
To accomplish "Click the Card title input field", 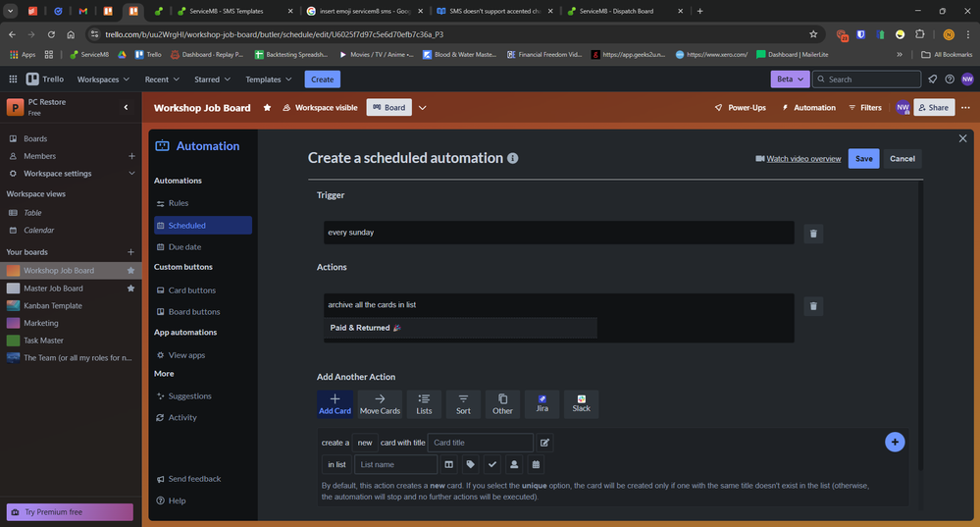I will 480,443.
